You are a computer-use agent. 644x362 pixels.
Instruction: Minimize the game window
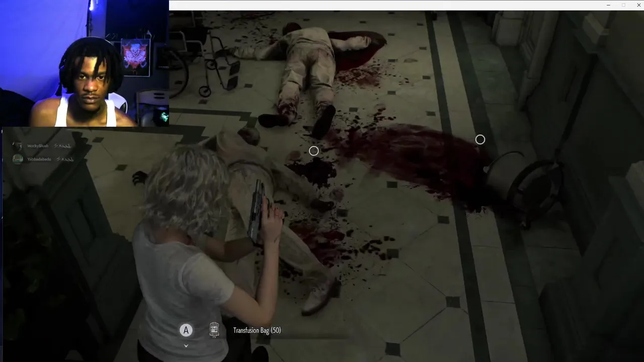[609, 5]
